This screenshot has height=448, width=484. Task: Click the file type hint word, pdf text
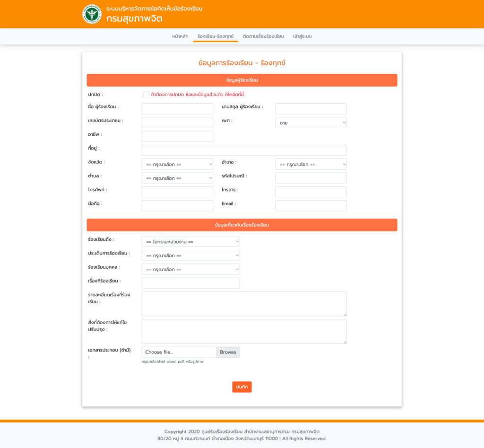click(173, 361)
